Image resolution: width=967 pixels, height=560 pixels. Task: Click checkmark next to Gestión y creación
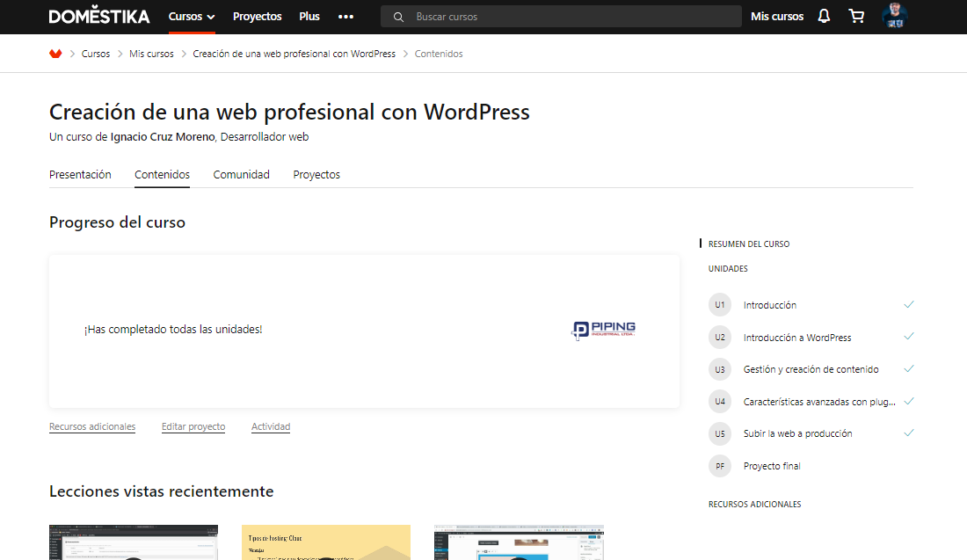click(x=908, y=369)
